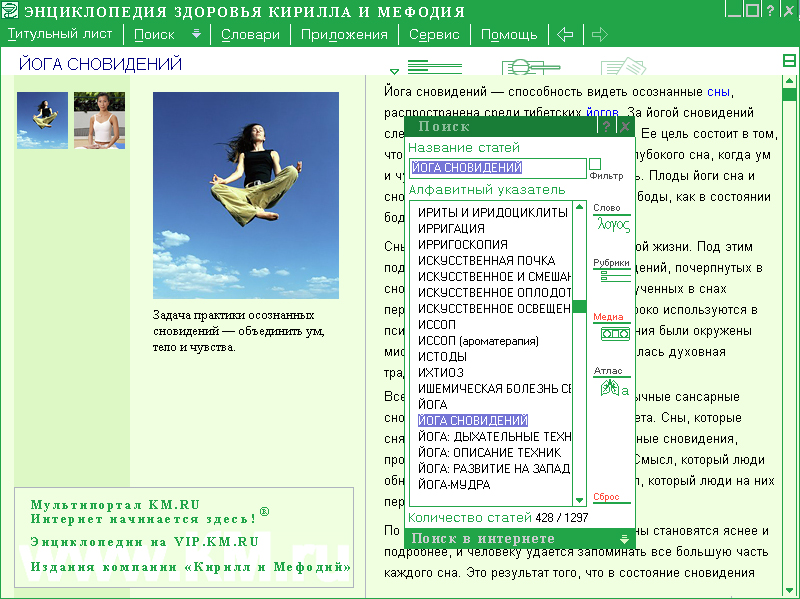Go forward with the right arrow icon
This screenshot has width=800, height=599.
pyautogui.click(x=599, y=35)
